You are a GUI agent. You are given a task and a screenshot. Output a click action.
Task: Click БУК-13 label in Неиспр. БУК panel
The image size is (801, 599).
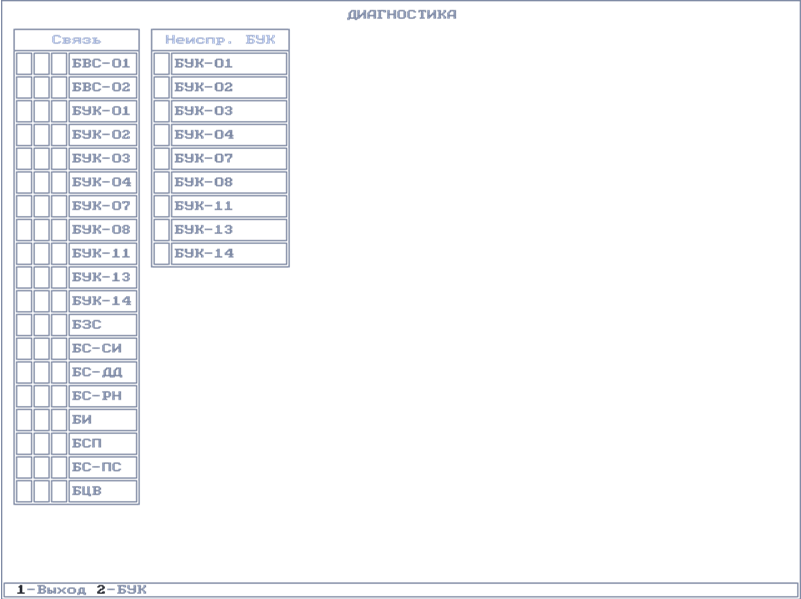(x=229, y=230)
